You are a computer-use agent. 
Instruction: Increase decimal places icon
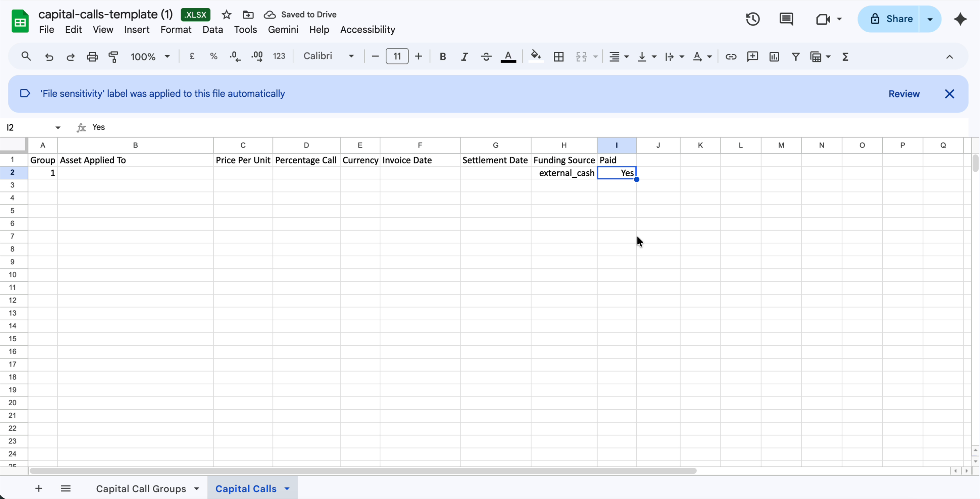(257, 57)
